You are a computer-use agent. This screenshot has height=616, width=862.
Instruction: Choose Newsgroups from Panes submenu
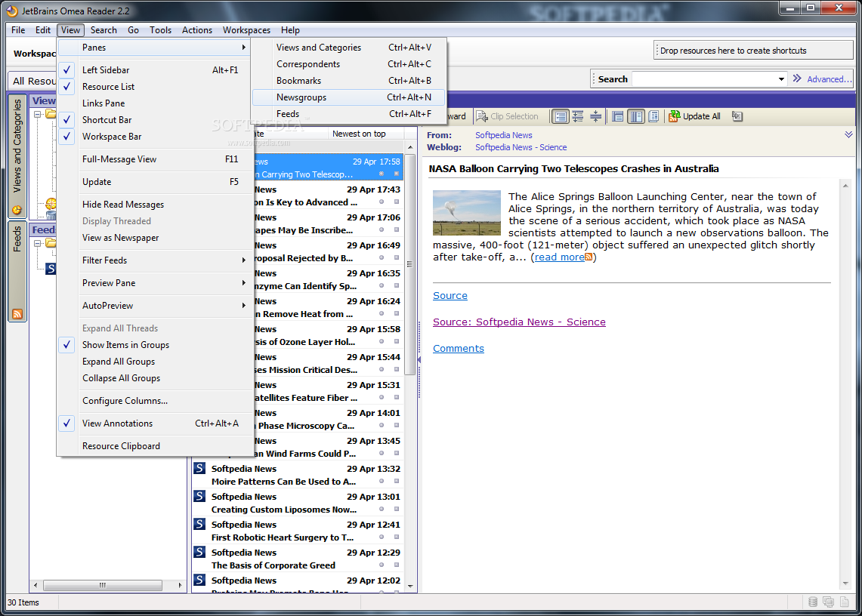tap(348, 97)
